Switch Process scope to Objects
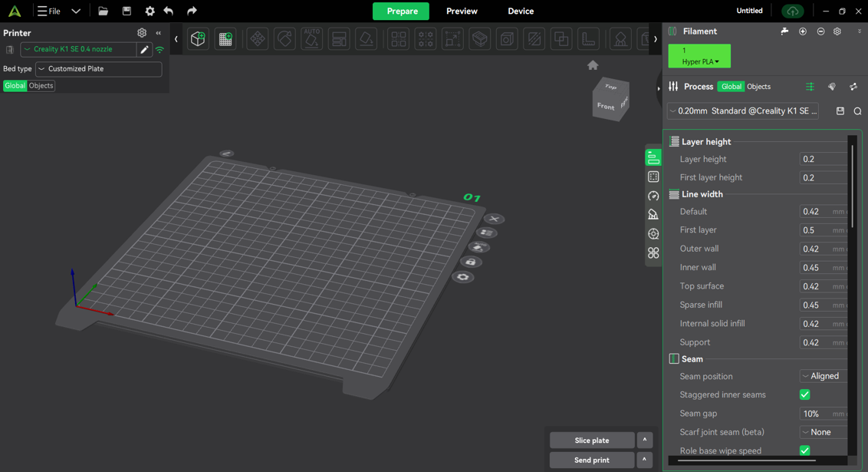868x472 pixels. pos(758,86)
